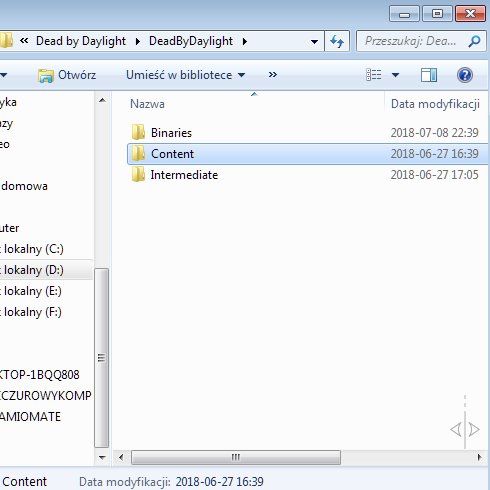Click the Dead by Daylight breadcrumb
Image resolution: width=490 pixels, height=490 pixels.
(x=81, y=41)
